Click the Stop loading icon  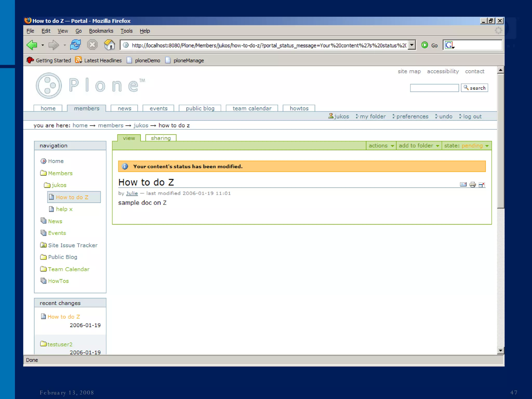point(92,45)
